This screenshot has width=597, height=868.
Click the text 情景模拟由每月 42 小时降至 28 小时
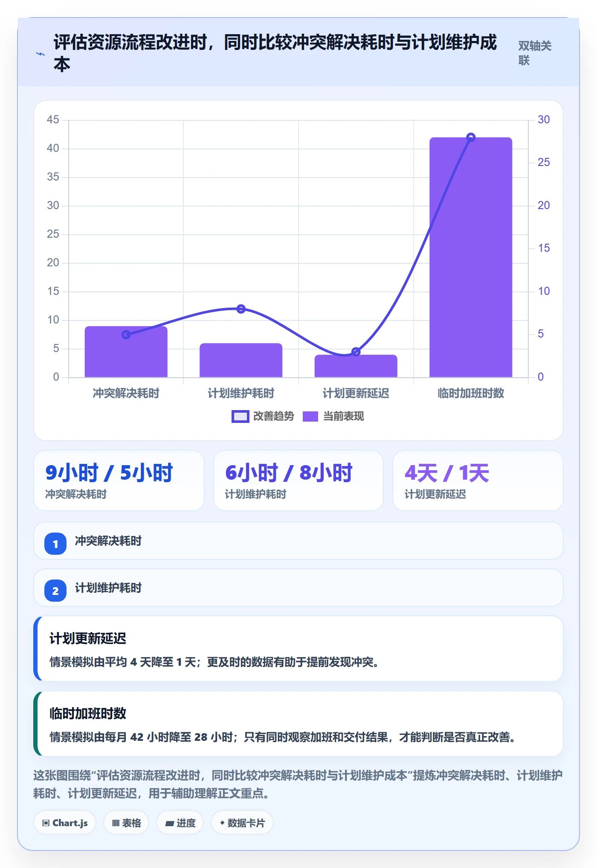(x=142, y=737)
